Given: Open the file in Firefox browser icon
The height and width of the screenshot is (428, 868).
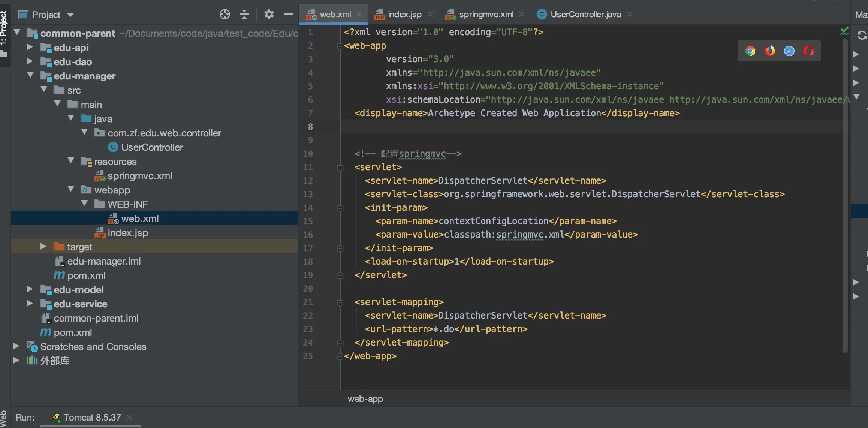Looking at the screenshot, I should point(770,51).
